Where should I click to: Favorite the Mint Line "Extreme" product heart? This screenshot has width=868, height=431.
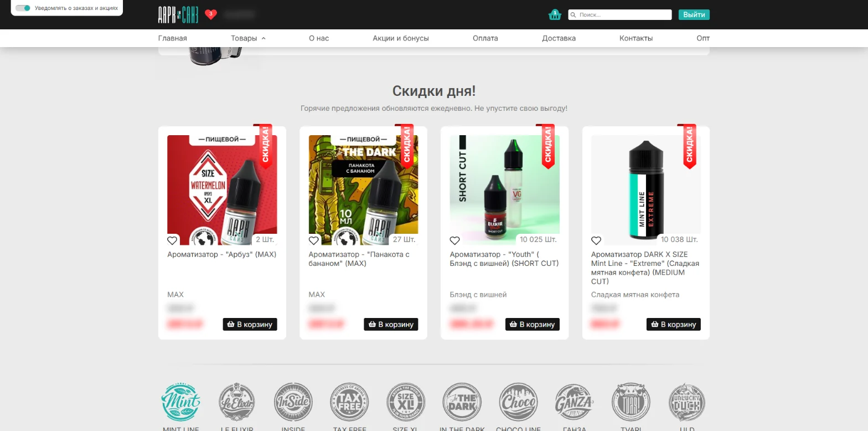[596, 240]
